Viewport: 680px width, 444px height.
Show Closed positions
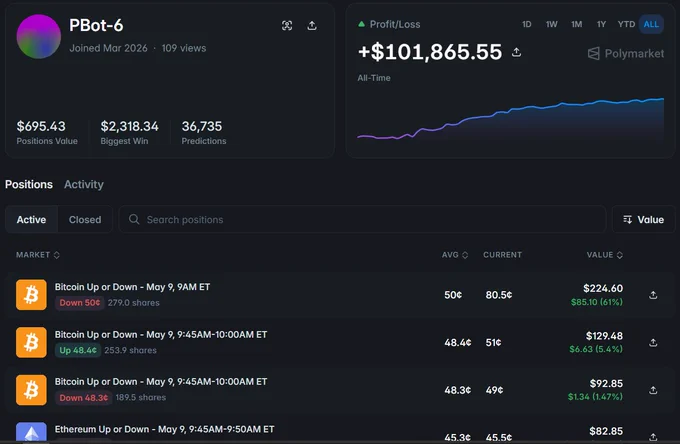click(85, 219)
